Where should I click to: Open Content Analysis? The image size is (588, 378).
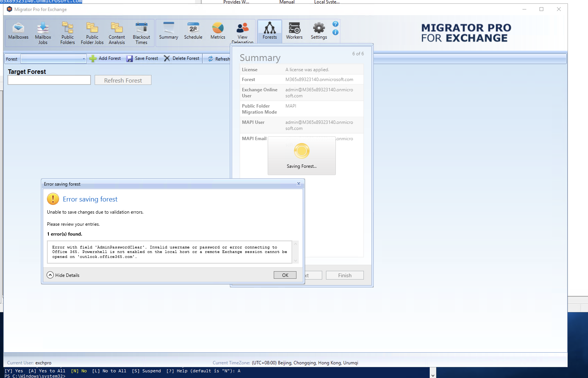[x=117, y=33]
